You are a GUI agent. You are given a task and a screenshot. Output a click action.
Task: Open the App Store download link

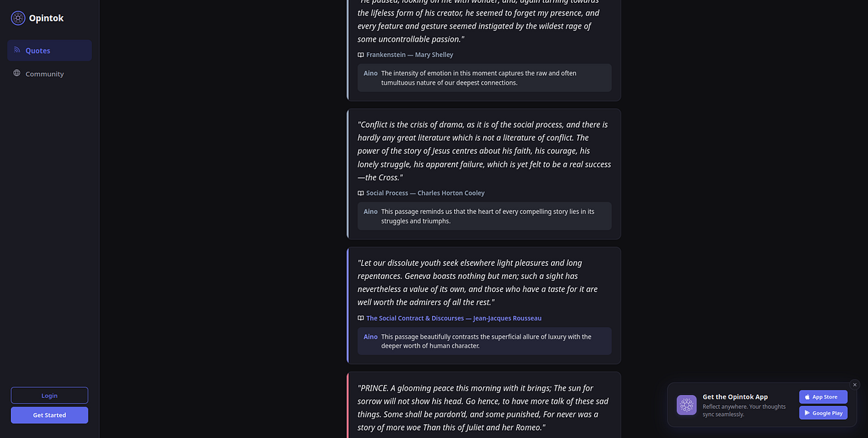point(823,396)
